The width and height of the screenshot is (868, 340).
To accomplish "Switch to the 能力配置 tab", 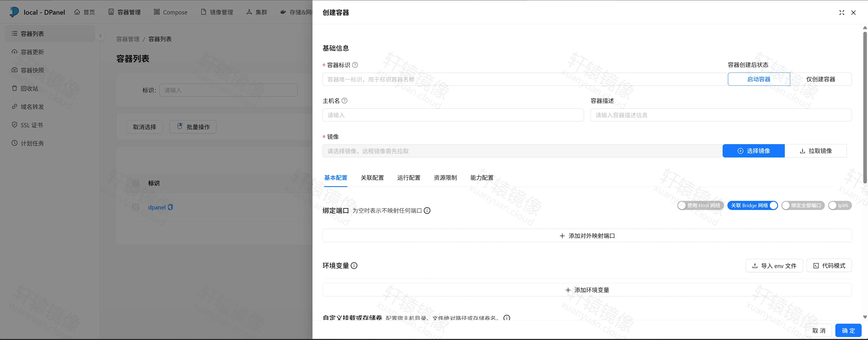I will point(482,178).
